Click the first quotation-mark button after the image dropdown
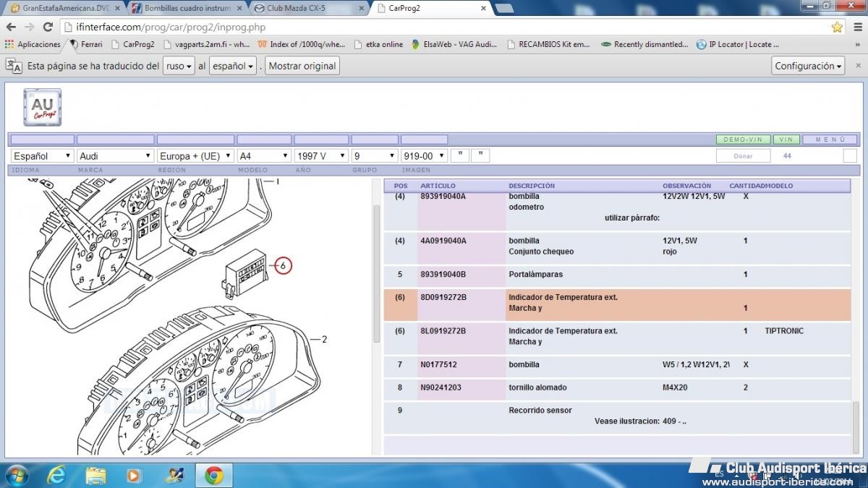The image size is (868, 488). coord(460,155)
